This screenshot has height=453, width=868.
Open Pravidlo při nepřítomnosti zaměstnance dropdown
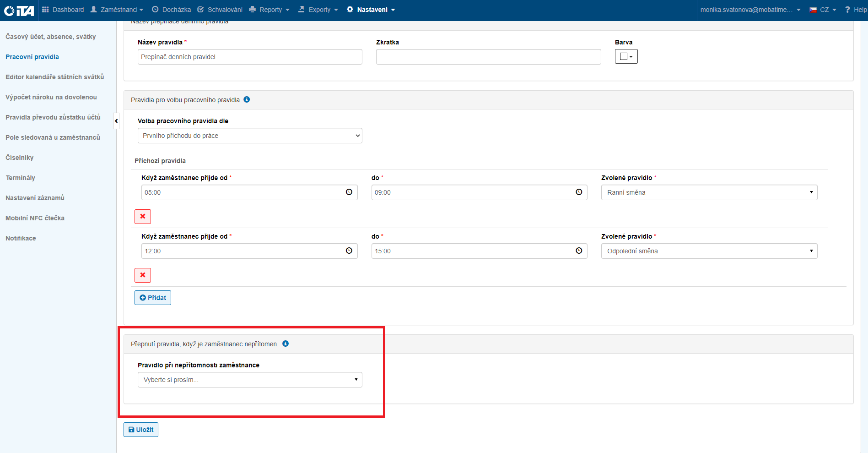(x=250, y=380)
